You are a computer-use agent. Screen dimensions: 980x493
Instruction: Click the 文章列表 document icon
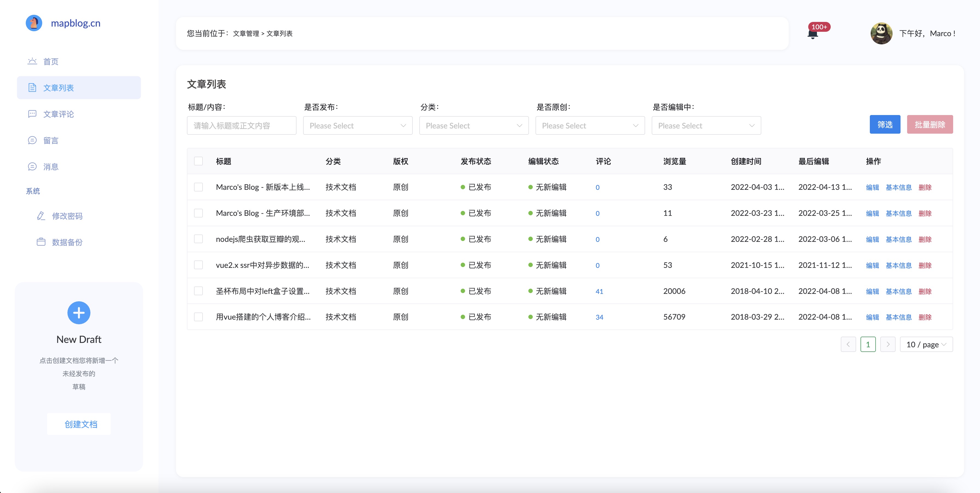[32, 87]
